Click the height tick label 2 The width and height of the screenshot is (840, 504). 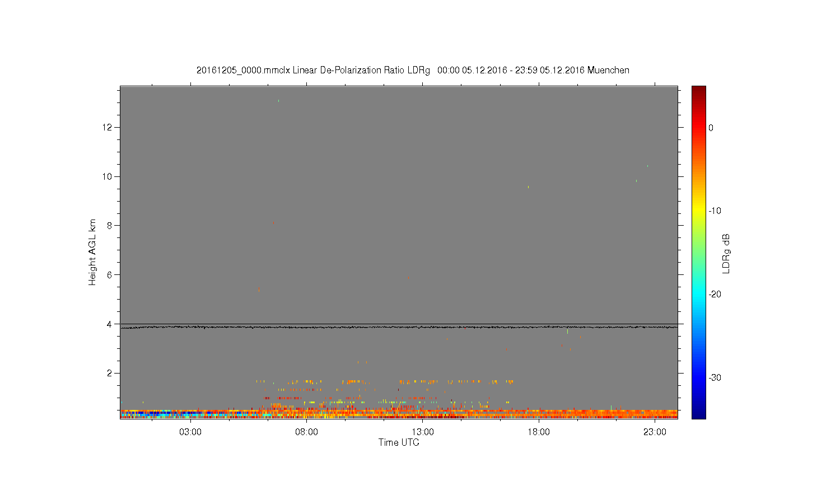[x=110, y=373]
